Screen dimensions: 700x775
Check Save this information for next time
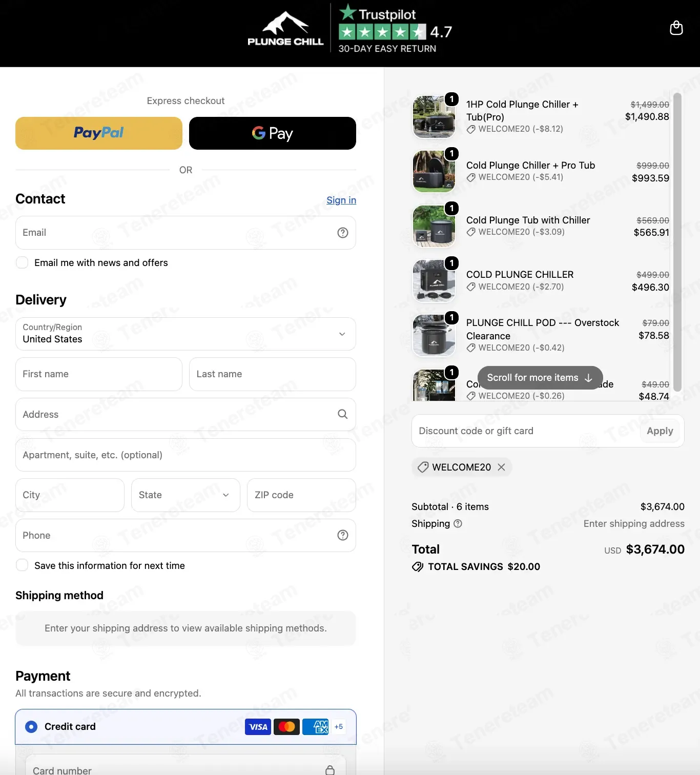pos(22,565)
